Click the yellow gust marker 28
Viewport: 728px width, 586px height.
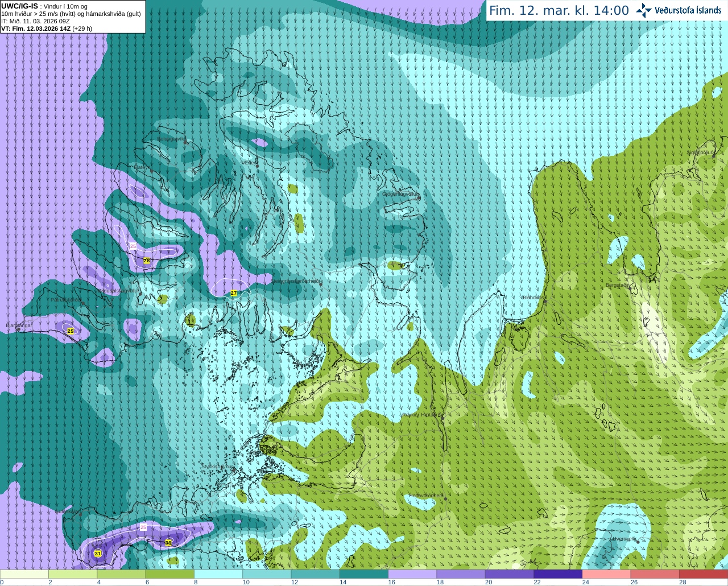tap(146, 261)
